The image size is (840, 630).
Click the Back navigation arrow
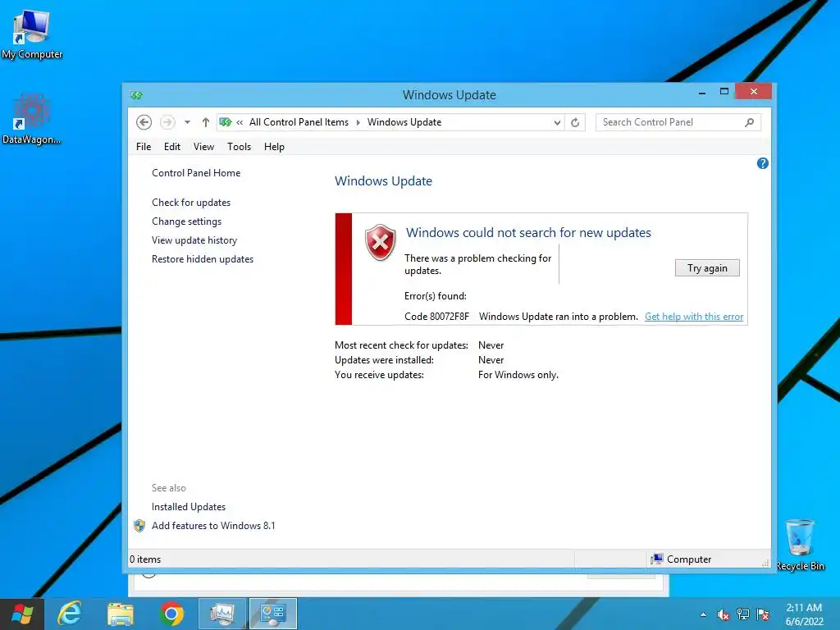pyautogui.click(x=144, y=122)
